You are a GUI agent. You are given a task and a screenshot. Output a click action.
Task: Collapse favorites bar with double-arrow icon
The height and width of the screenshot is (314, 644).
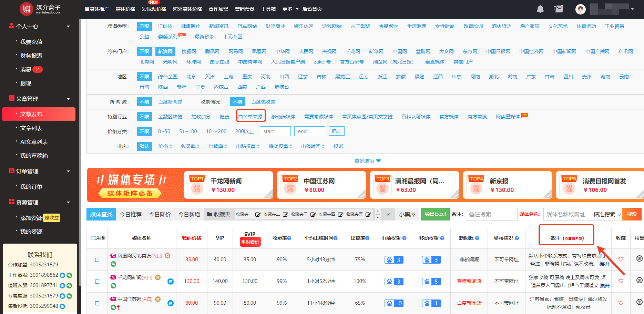[388, 214]
